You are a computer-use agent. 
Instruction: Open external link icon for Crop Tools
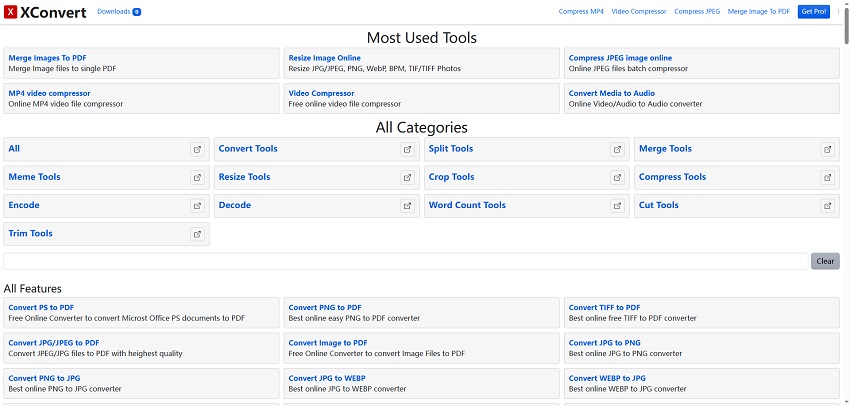pos(617,178)
